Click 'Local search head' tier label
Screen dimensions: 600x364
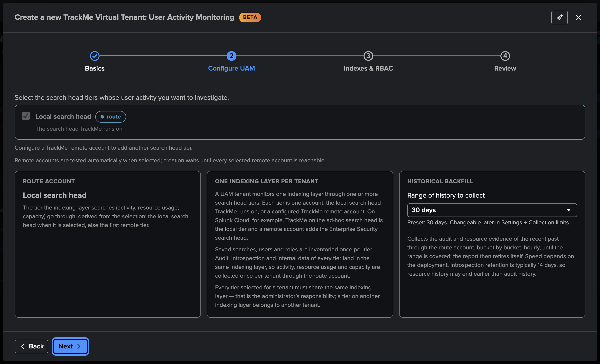pos(63,117)
